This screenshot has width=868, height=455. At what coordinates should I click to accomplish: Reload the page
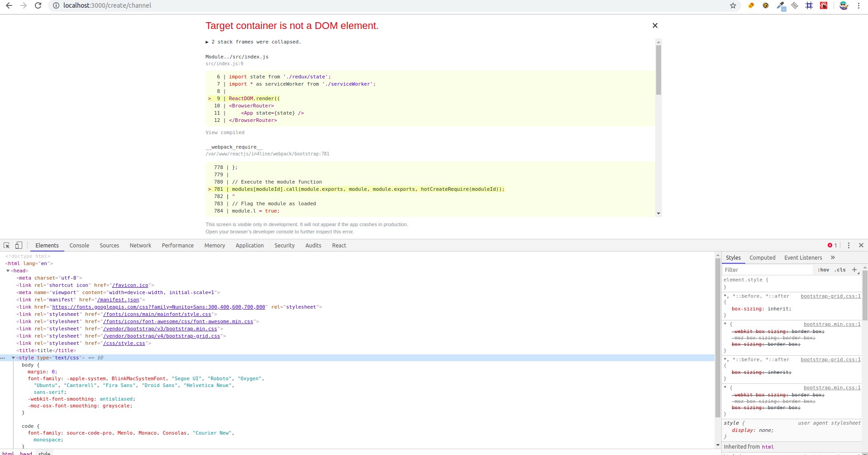pos(38,5)
